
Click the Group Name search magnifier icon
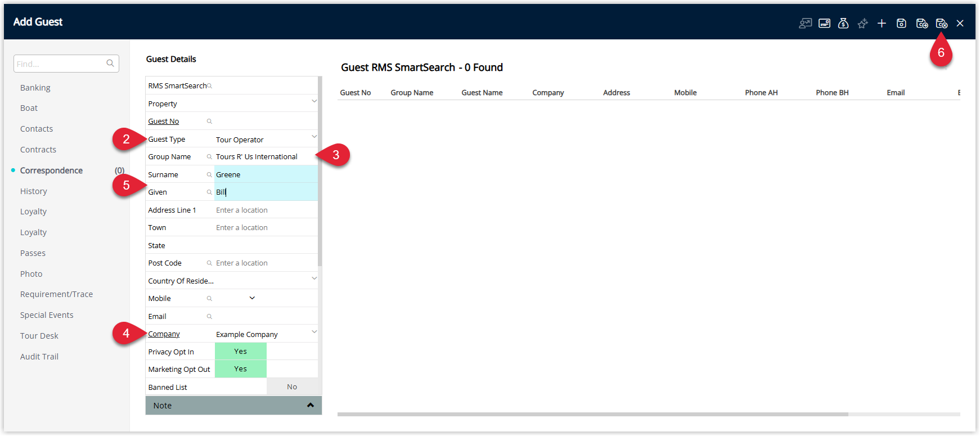point(209,157)
